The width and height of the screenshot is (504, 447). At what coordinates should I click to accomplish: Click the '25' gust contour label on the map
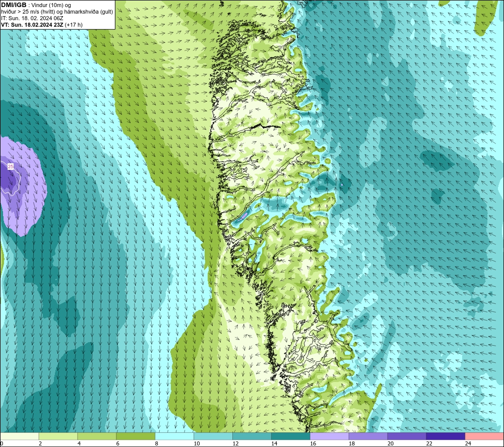11,166
